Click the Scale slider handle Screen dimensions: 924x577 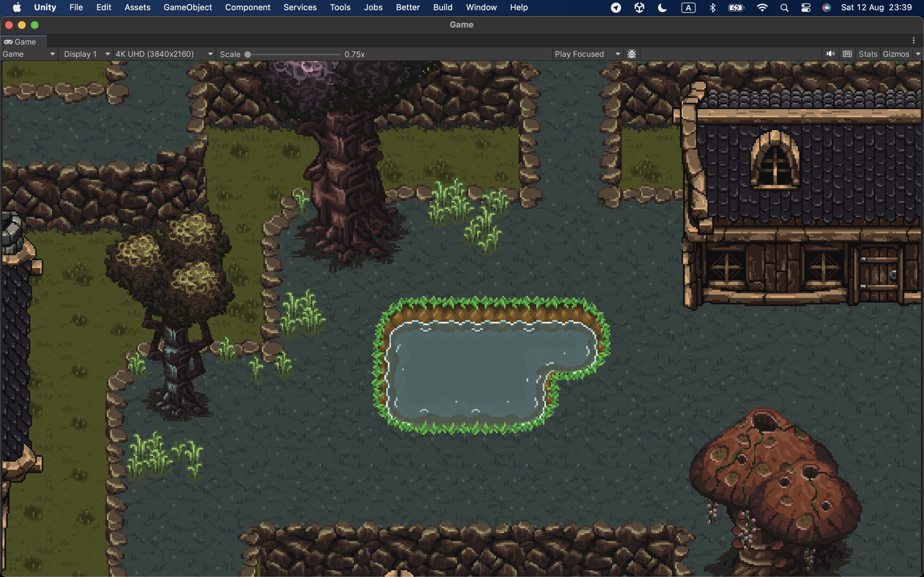[248, 54]
